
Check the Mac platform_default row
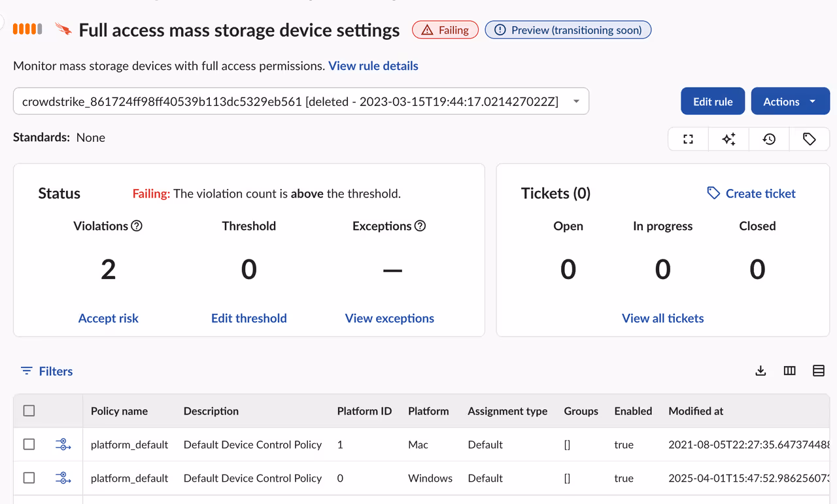click(29, 445)
